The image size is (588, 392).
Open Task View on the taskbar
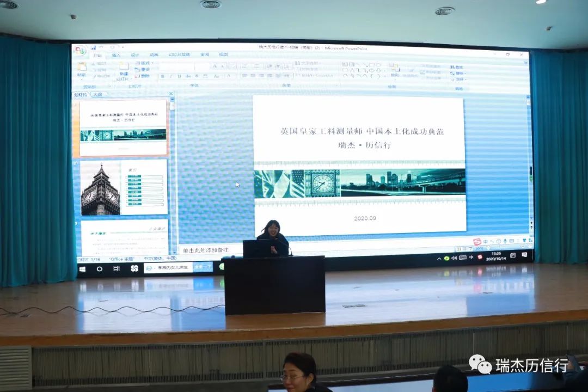click(x=117, y=269)
